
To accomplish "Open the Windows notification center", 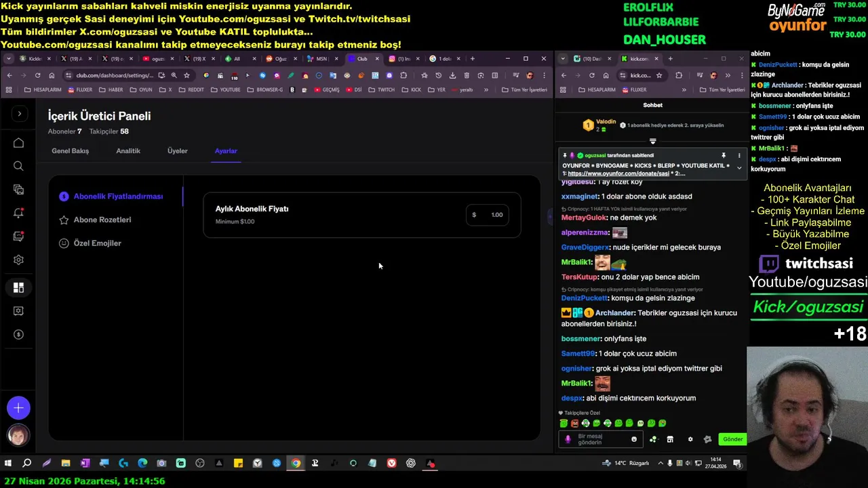I will pos(737,464).
